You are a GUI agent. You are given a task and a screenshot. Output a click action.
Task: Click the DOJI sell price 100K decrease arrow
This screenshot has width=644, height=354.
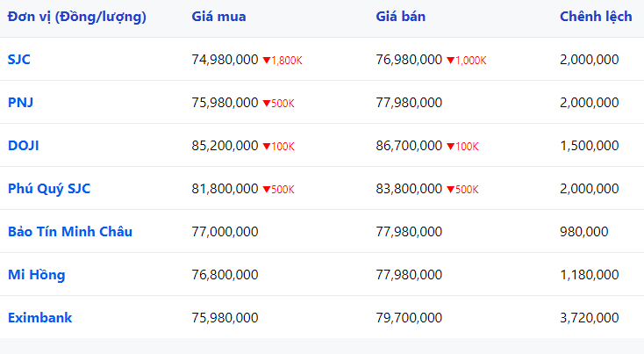point(451,147)
